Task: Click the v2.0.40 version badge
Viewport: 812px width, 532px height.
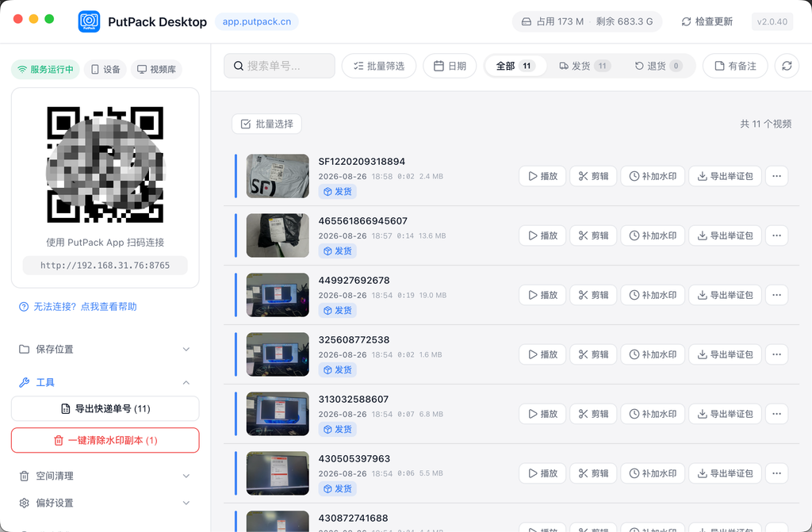Action: point(772,21)
